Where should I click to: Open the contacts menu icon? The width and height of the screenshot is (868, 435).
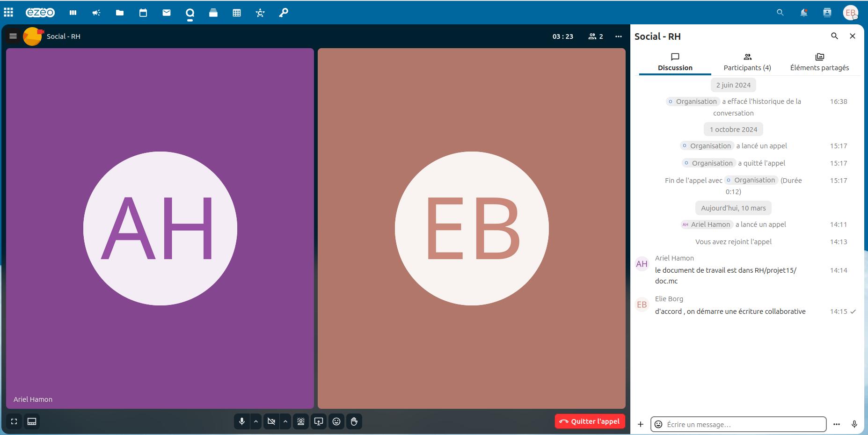pos(827,13)
